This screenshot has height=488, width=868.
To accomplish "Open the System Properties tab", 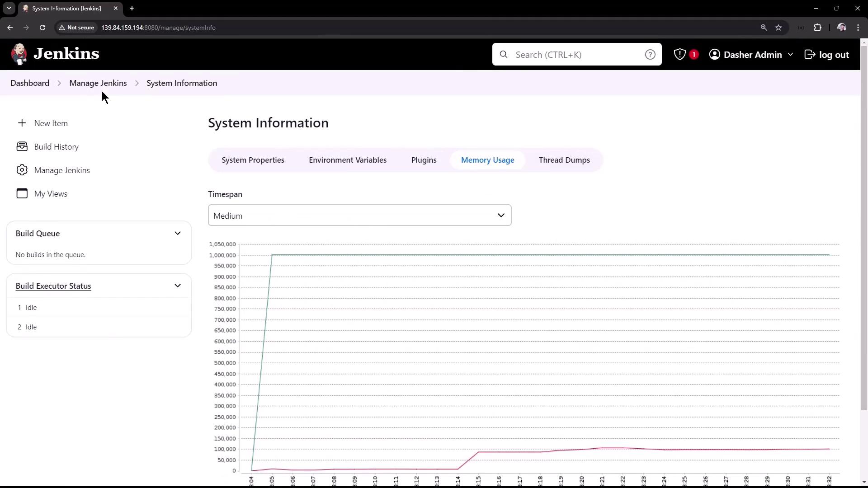I will tap(253, 160).
